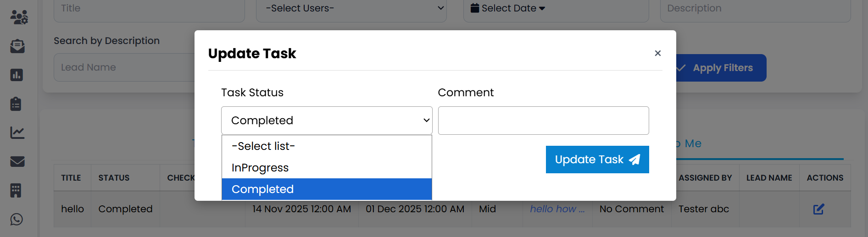Click the WhatsApp sidebar icon
The image size is (868, 237).
click(17, 220)
